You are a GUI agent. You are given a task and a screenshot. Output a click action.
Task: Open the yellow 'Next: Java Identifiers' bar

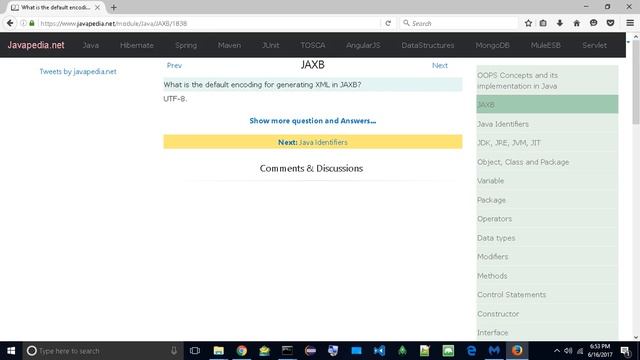pos(313,142)
